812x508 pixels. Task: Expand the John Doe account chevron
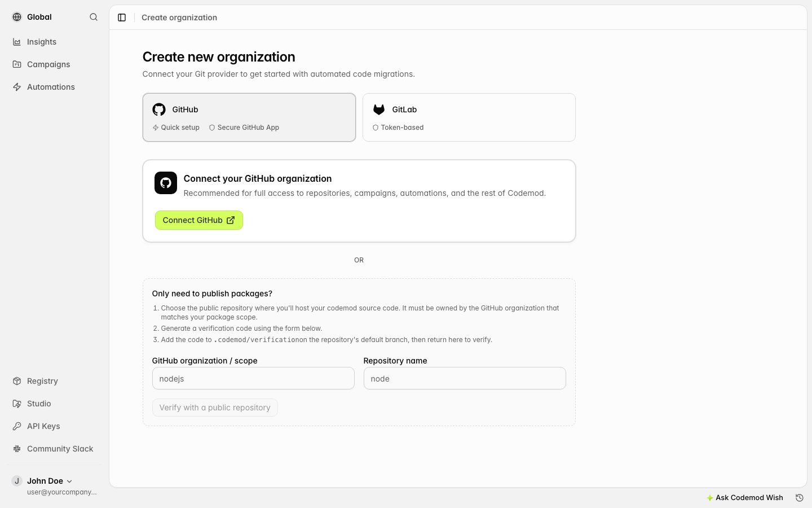pyautogui.click(x=69, y=481)
